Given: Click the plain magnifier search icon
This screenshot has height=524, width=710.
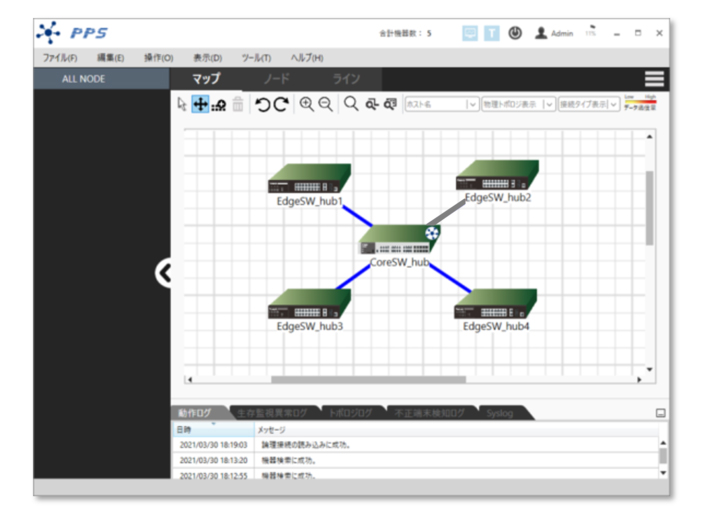Looking at the screenshot, I should point(351,104).
